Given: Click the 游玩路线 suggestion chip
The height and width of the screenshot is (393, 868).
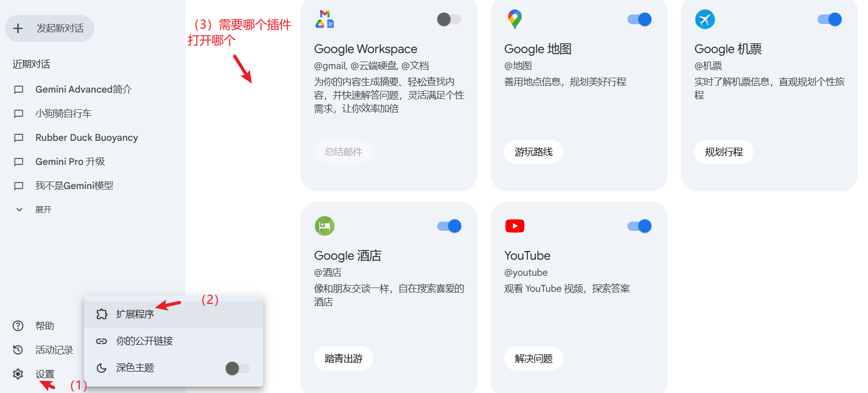Looking at the screenshot, I should (x=534, y=152).
